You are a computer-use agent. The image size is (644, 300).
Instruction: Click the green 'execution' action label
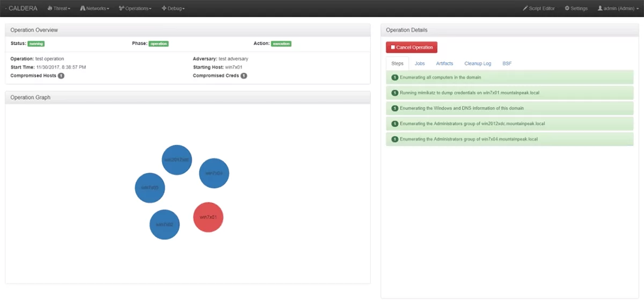tap(281, 43)
